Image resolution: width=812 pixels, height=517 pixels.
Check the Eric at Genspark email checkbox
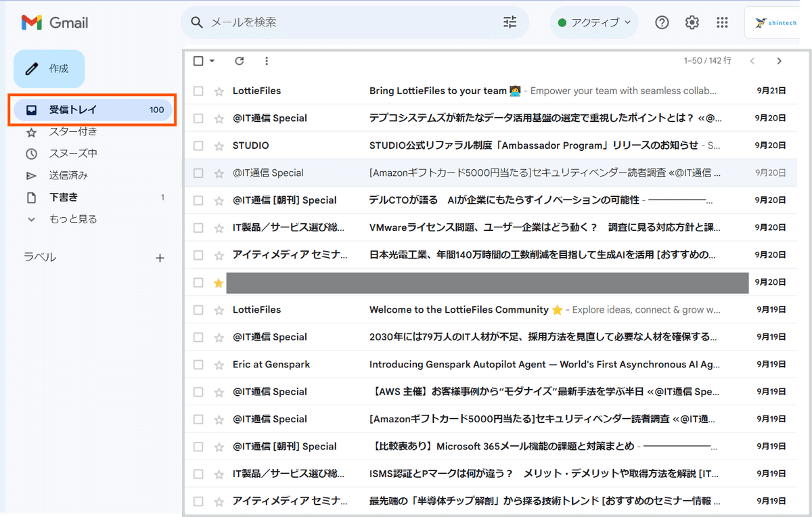pos(198,364)
